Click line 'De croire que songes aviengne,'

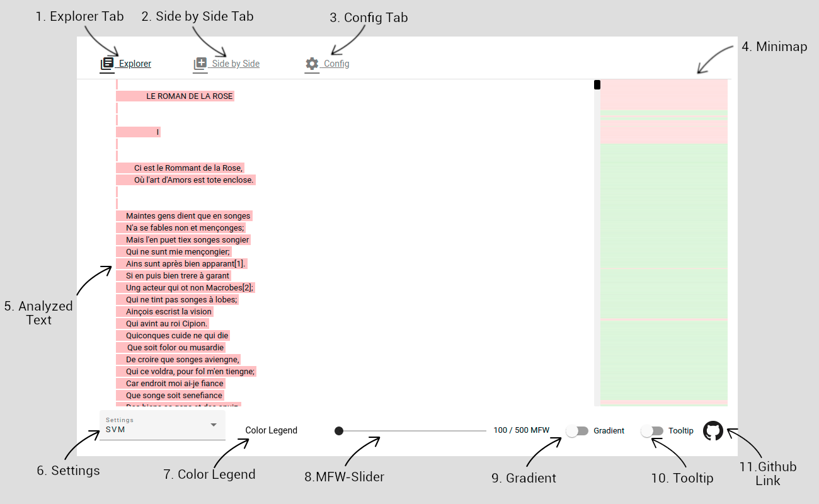click(x=183, y=360)
